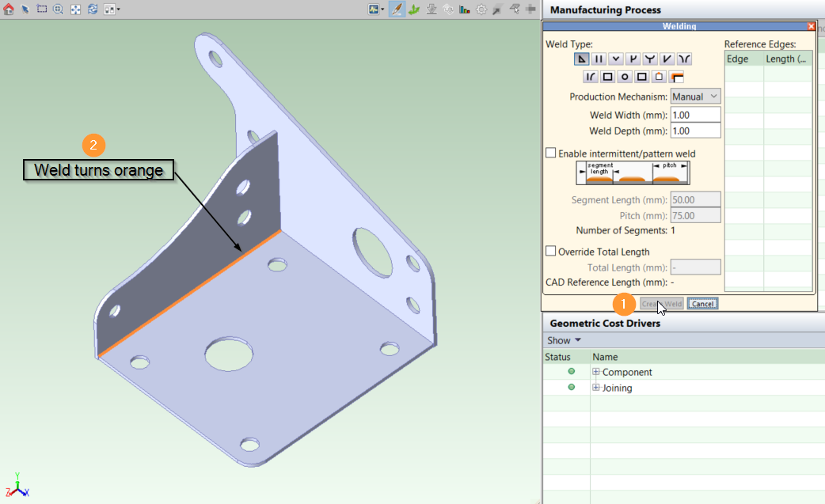Enable intermittent/pattern weld checkbox

pos(551,153)
